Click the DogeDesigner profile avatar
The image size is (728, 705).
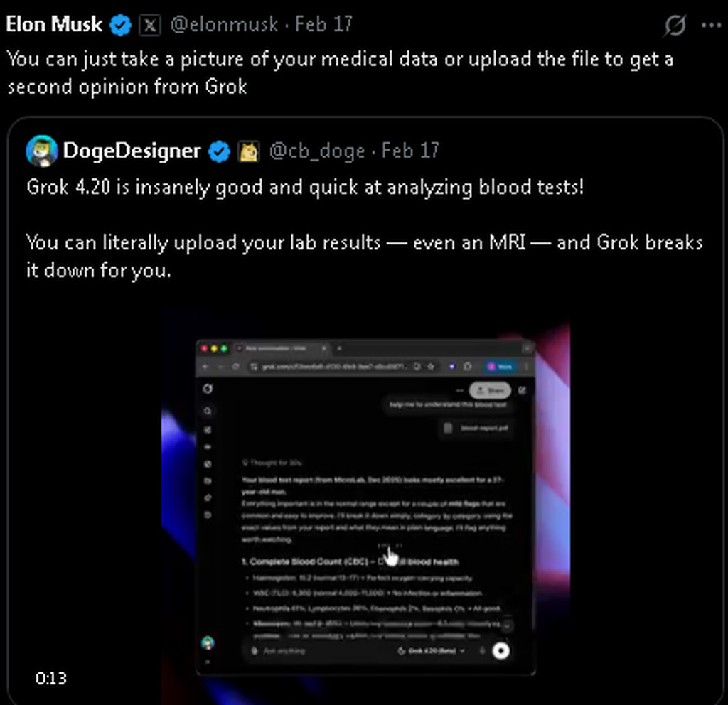coord(42,151)
